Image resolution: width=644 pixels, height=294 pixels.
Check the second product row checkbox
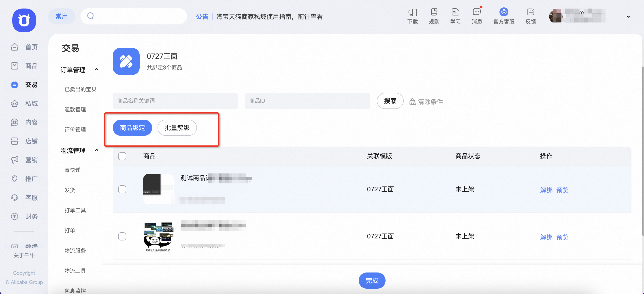[x=122, y=236]
